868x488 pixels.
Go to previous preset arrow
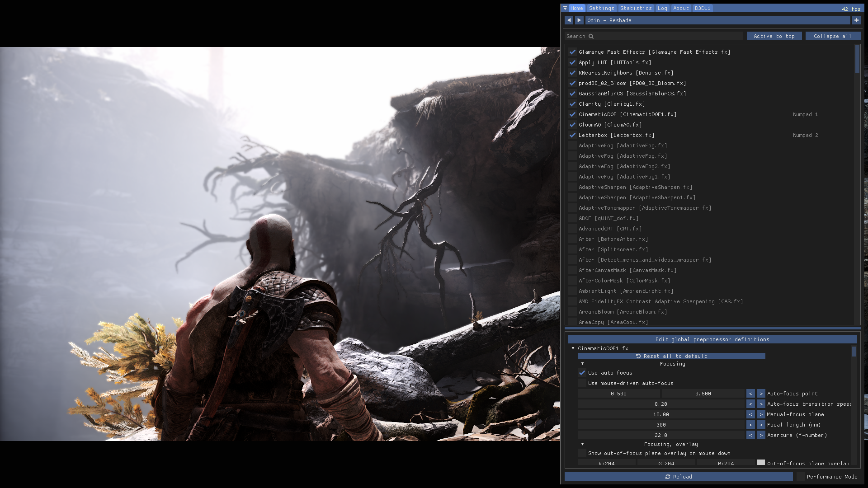point(569,20)
